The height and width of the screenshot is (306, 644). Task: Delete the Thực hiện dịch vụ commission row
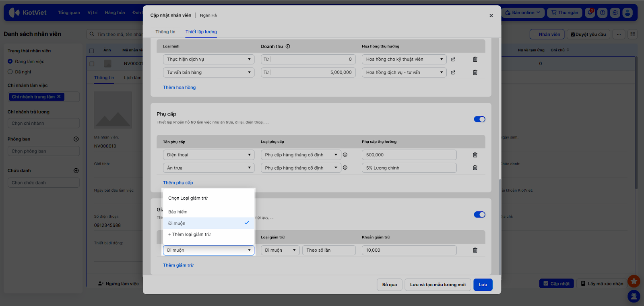[x=475, y=59]
